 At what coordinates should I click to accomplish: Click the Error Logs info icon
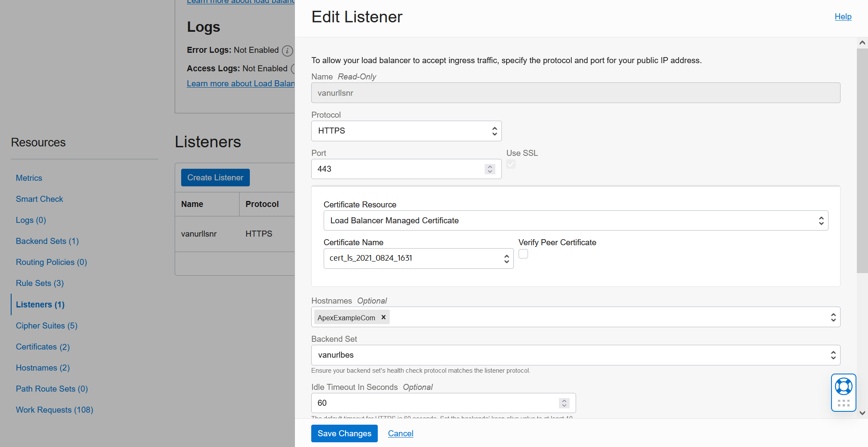(288, 51)
